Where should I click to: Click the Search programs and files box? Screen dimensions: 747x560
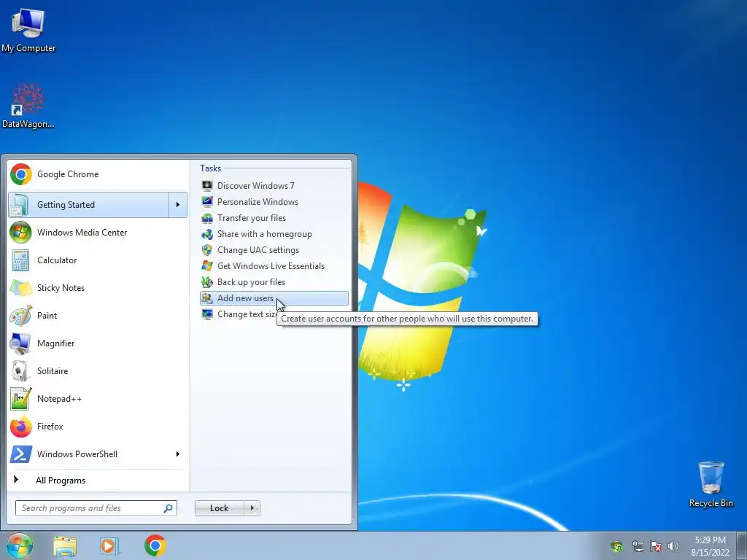pyautogui.click(x=96, y=508)
